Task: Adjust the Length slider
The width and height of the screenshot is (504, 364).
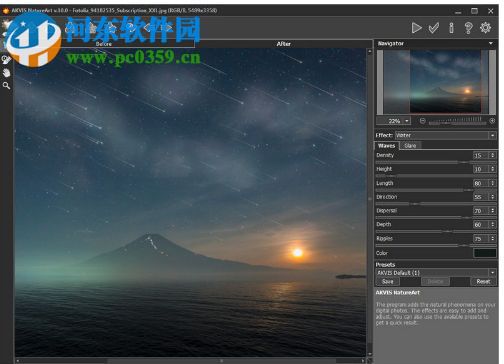Action: 436,190
